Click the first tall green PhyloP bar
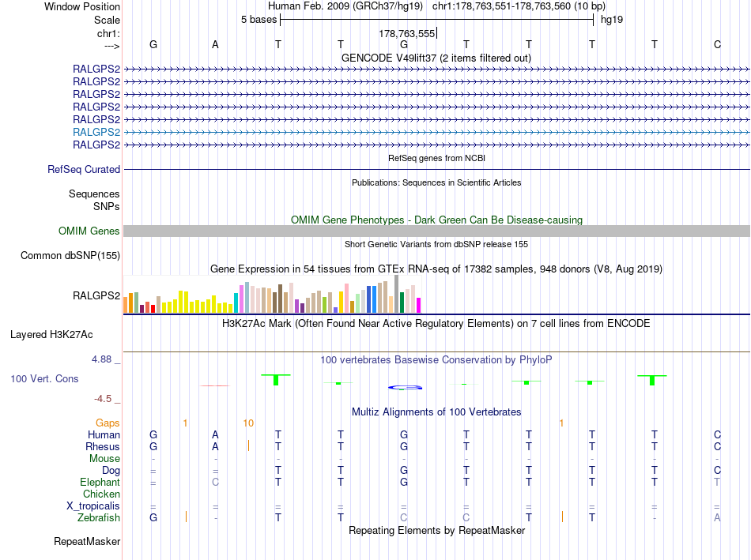Image resolution: width=751 pixels, height=560 pixels. click(276, 380)
